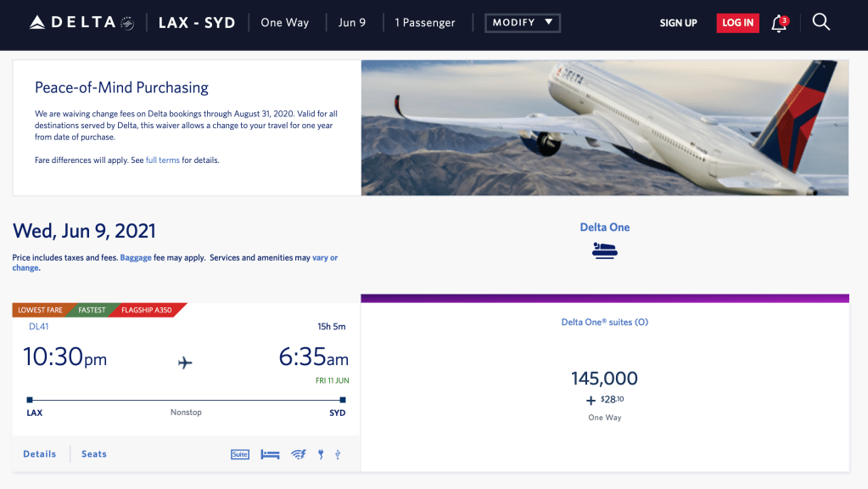Click the 1 Passenger selector
868x489 pixels.
click(x=425, y=23)
